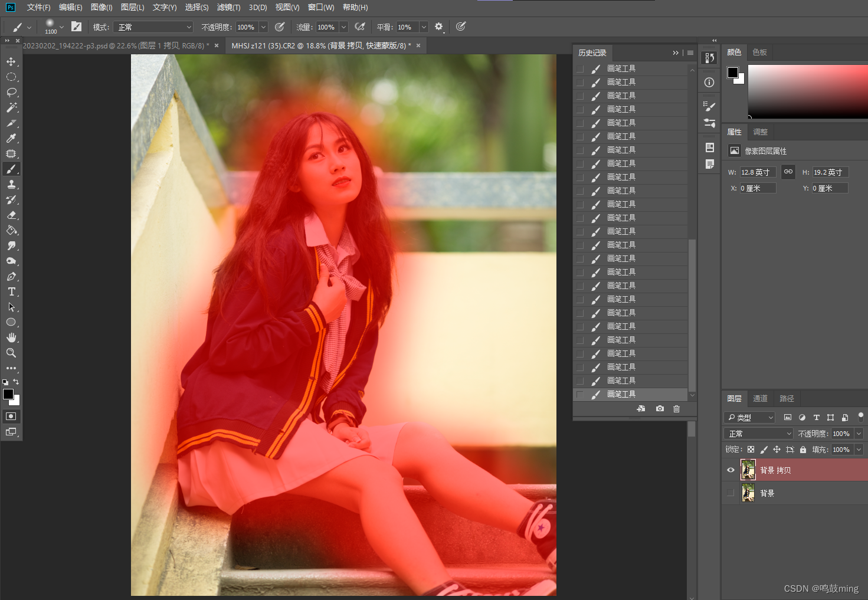Screen dimensions: 868x600
Task: Click the width W input field
Action: (x=758, y=172)
